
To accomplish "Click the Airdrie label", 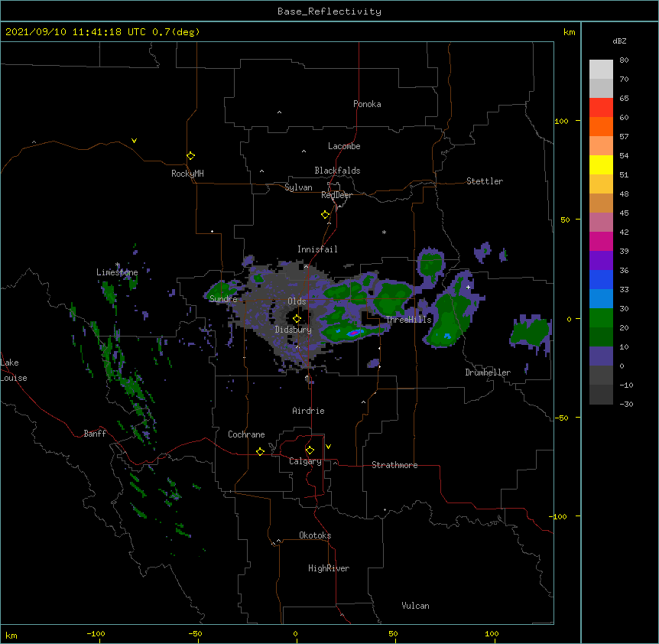I will tap(308, 411).
